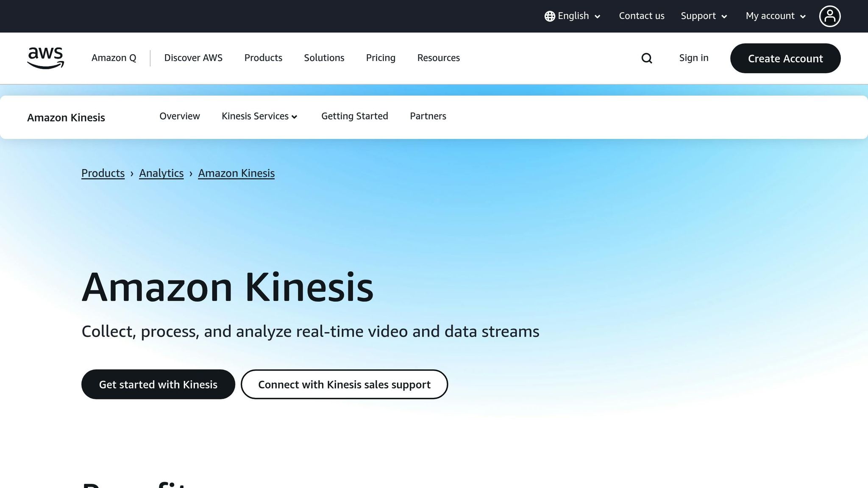Click Connect with Kinesis sales support
This screenshot has height=488, width=868.
(x=344, y=384)
